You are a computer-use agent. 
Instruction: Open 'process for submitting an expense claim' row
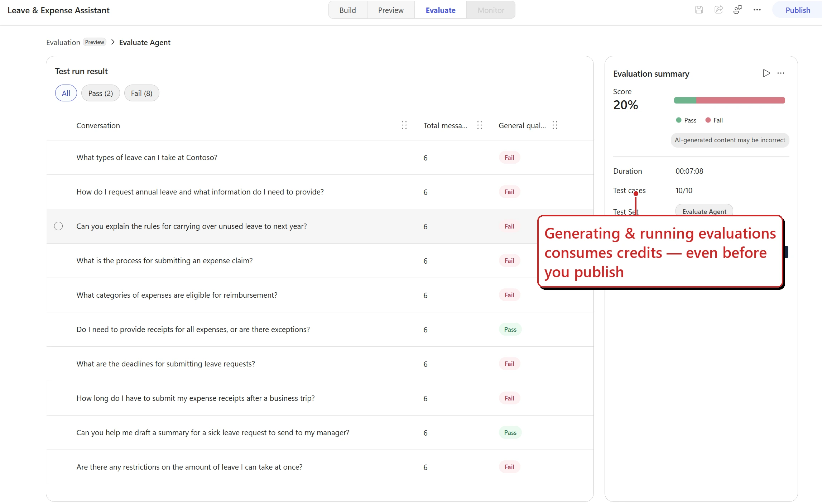pos(319,260)
